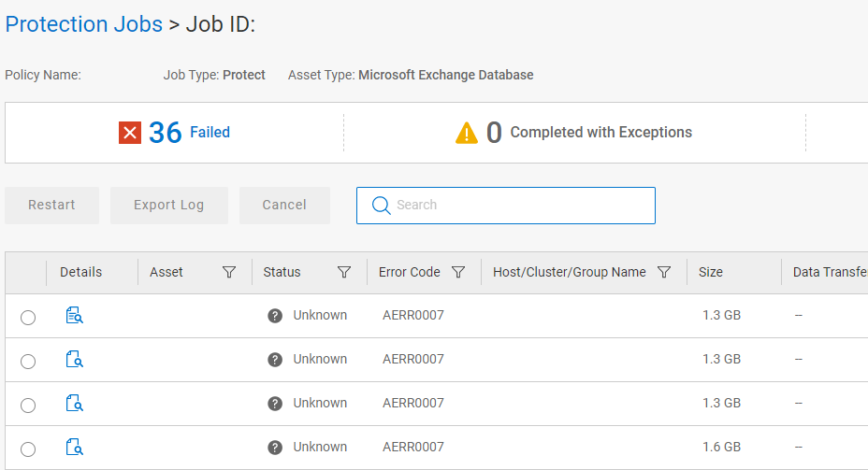Click the Export Log button
This screenshot has height=470, width=868.
168,206
